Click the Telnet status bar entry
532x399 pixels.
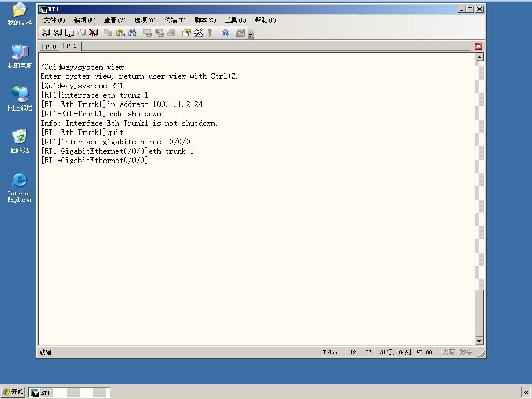(332, 352)
